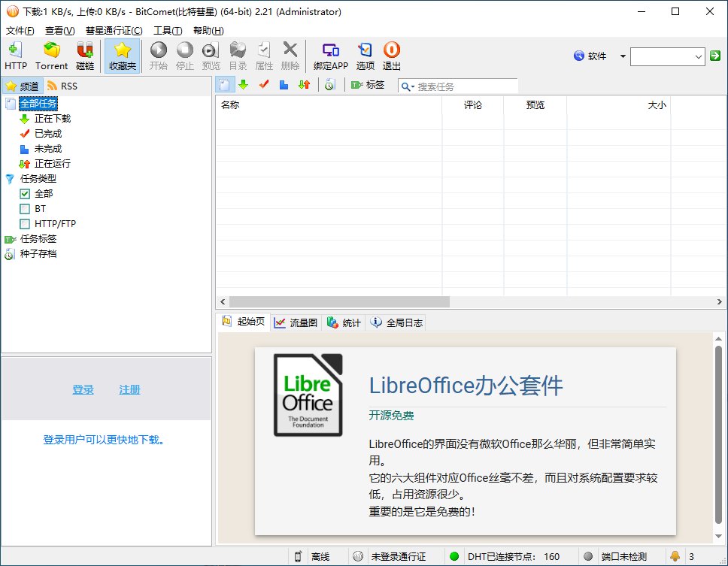Switch to the 统计 tab
This screenshot has width=728, height=566.
(344, 323)
